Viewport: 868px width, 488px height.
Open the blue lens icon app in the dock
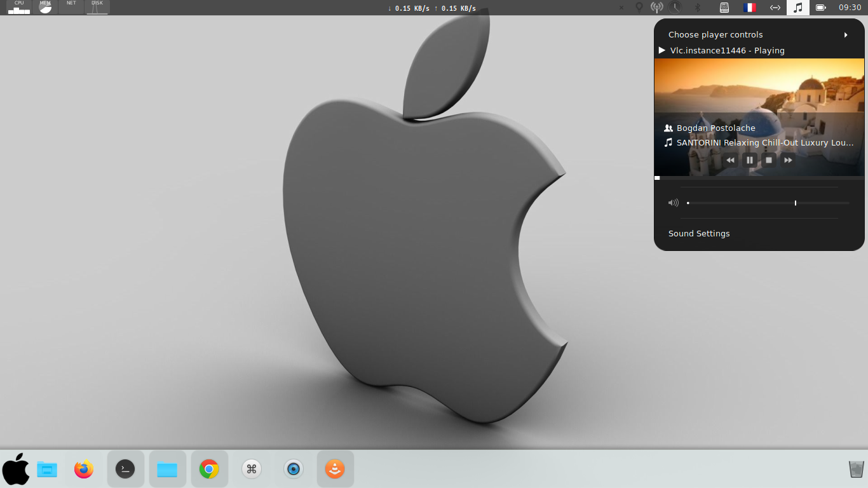coord(293,470)
